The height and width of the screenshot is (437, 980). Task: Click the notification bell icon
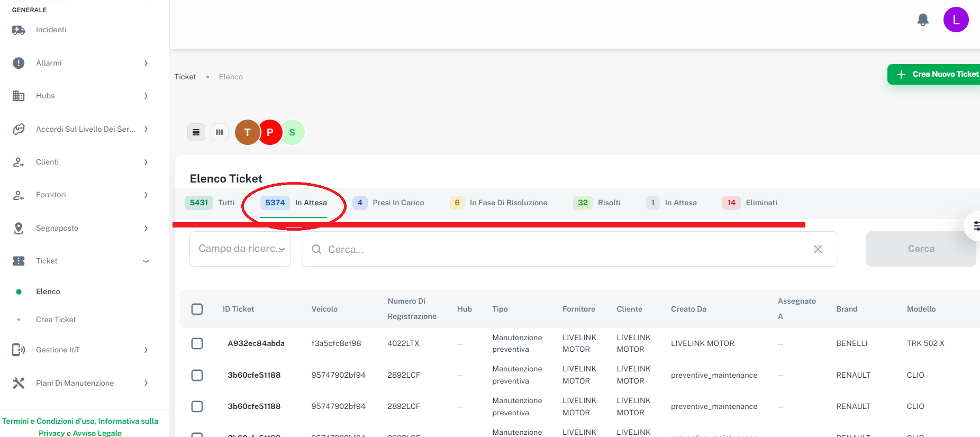(x=923, y=20)
